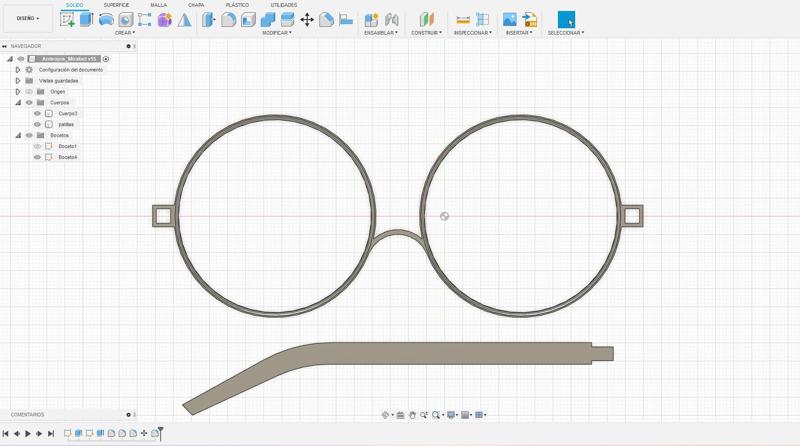The image size is (800, 446).
Task: Expand Configuración del documento node
Action: 18,70
